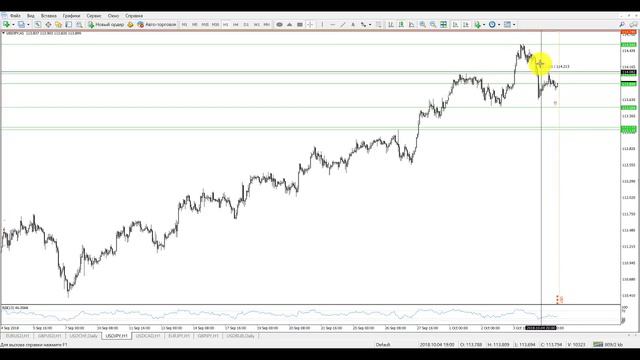Switch to MN timeframe
Viewport: 640px width, 360px height.
(267, 24)
